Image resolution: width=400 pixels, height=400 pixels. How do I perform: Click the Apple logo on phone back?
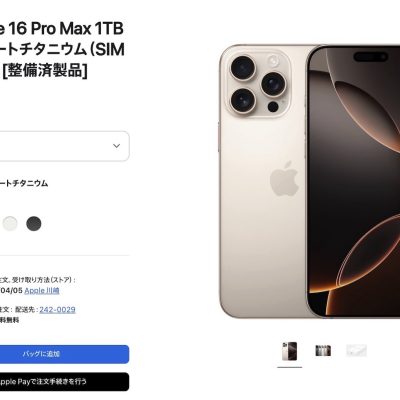click(284, 179)
